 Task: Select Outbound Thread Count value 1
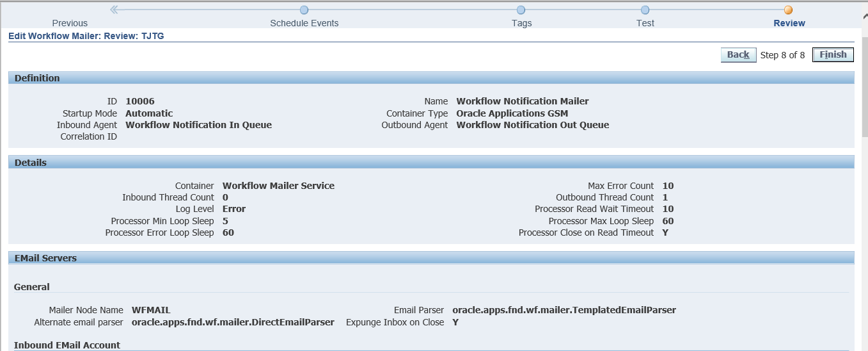tap(665, 197)
